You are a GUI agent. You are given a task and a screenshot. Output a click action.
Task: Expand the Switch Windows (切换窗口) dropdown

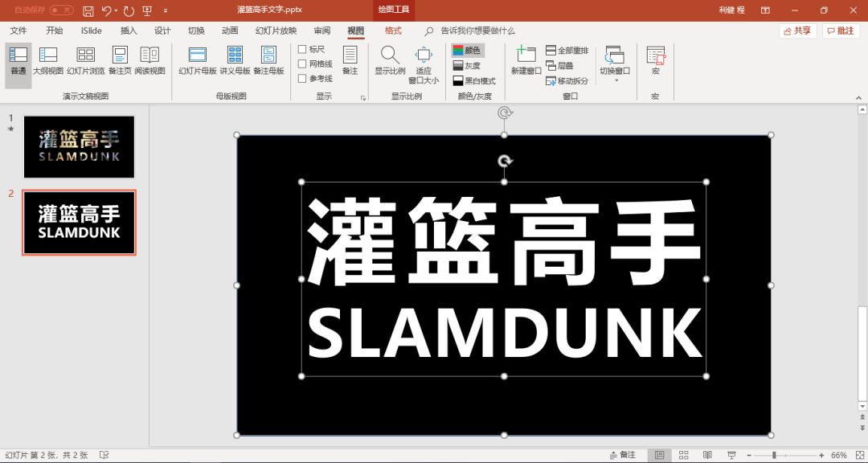pyautogui.click(x=616, y=80)
